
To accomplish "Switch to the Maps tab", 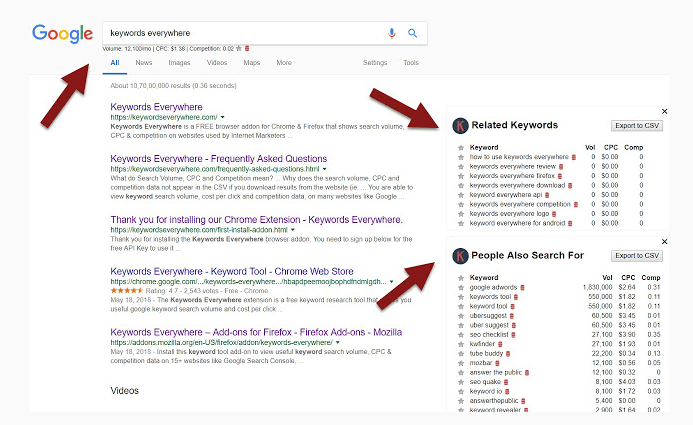I will coord(251,63).
